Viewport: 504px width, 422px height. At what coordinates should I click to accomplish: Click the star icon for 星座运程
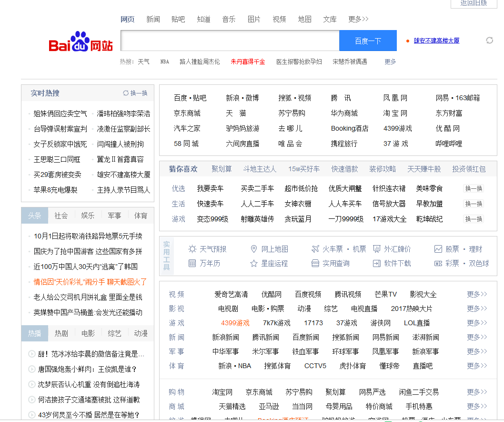click(254, 263)
